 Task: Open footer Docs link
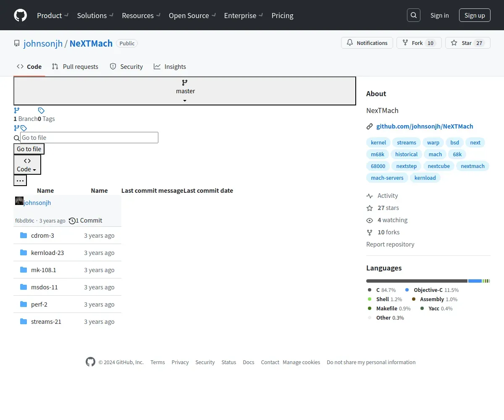249,362
